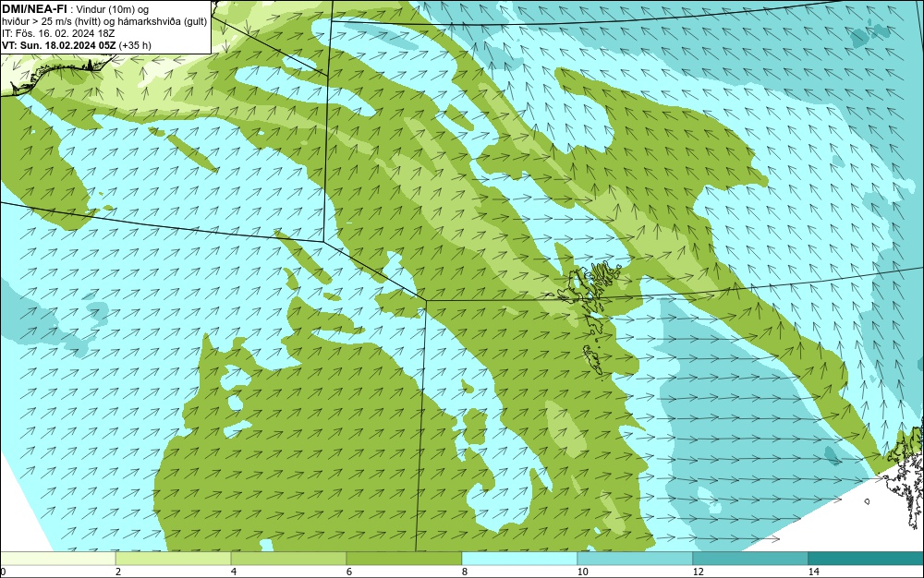The image size is (924, 578).
Task: Click the above 14 m/s dark teal swatch
Action: [x=867, y=559]
